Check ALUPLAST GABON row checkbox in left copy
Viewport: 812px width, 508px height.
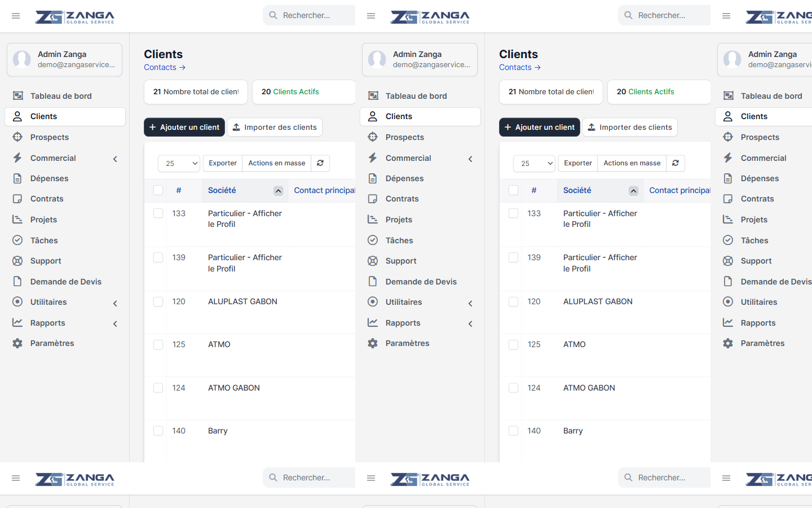coord(158,302)
